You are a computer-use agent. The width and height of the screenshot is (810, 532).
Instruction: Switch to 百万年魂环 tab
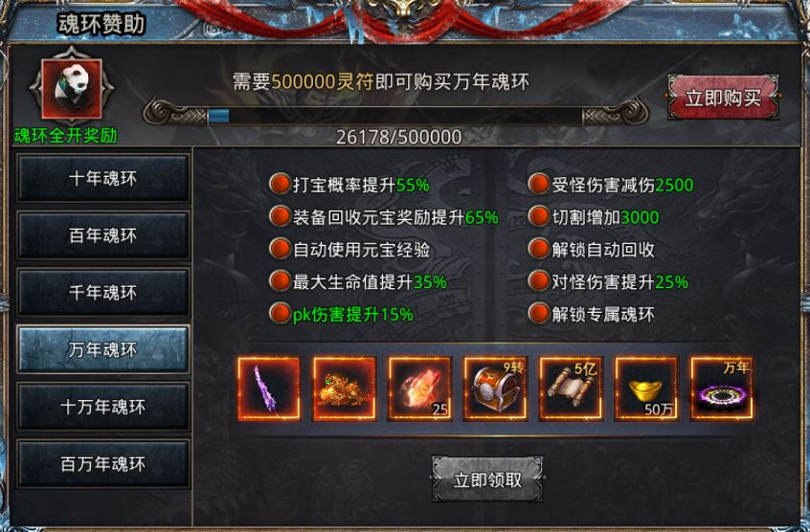pos(103,464)
